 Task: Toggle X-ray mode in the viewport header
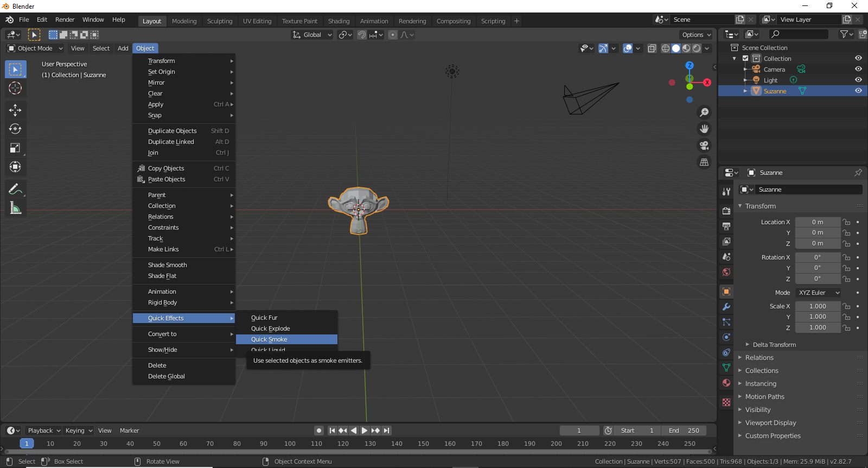click(652, 48)
